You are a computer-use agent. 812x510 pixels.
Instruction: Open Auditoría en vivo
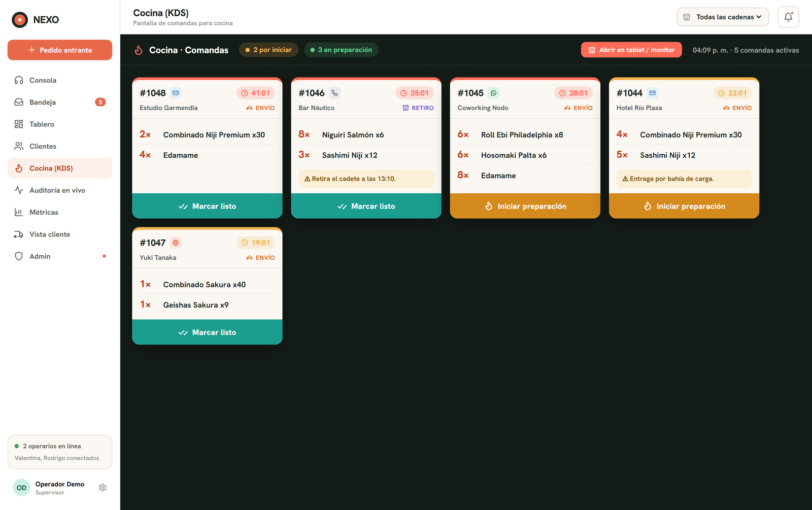tap(60, 190)
